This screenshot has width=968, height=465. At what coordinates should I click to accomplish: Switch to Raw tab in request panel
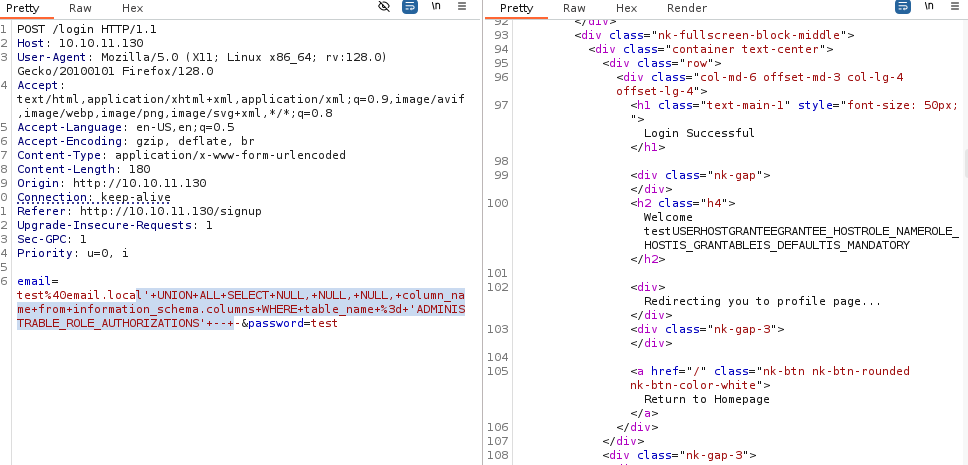pos(80,8)
